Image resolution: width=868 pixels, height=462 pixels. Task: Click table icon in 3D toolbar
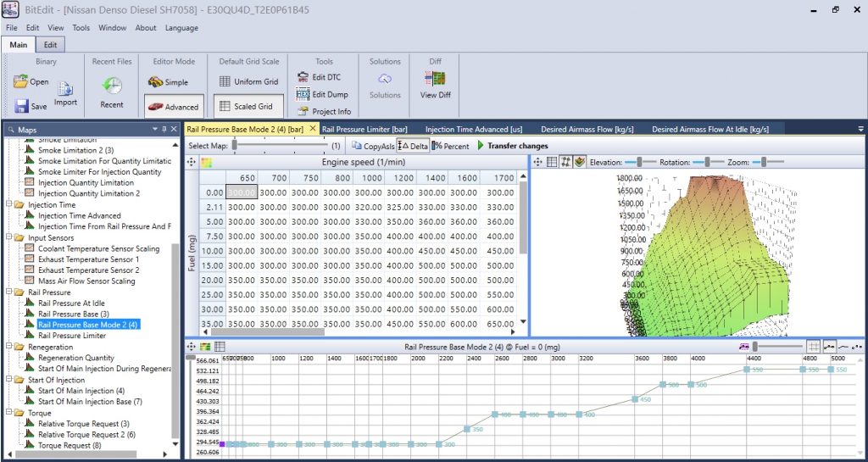pyautogui.click(x=551, y=162)
